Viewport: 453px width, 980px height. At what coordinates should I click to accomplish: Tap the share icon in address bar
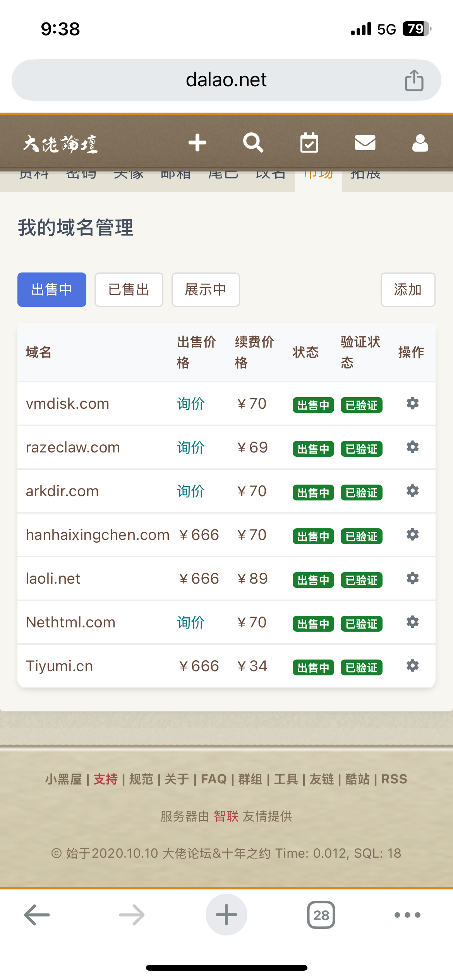tap(414, 80)
